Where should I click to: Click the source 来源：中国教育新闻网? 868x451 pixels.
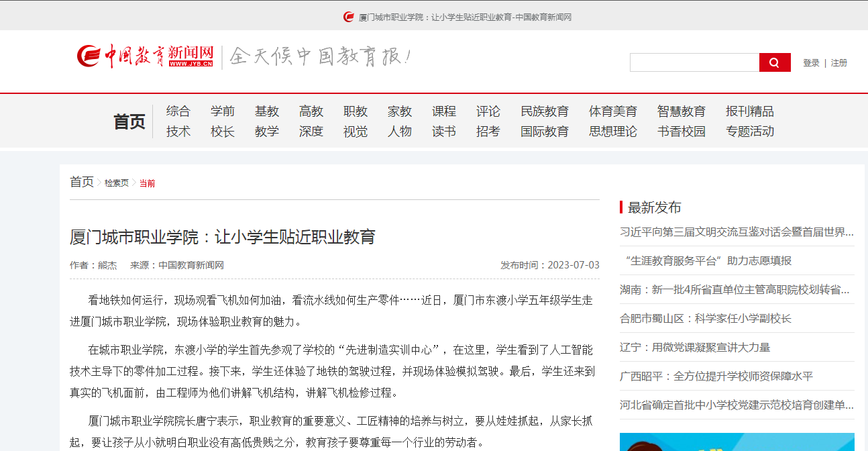click(x=177, y=265)
